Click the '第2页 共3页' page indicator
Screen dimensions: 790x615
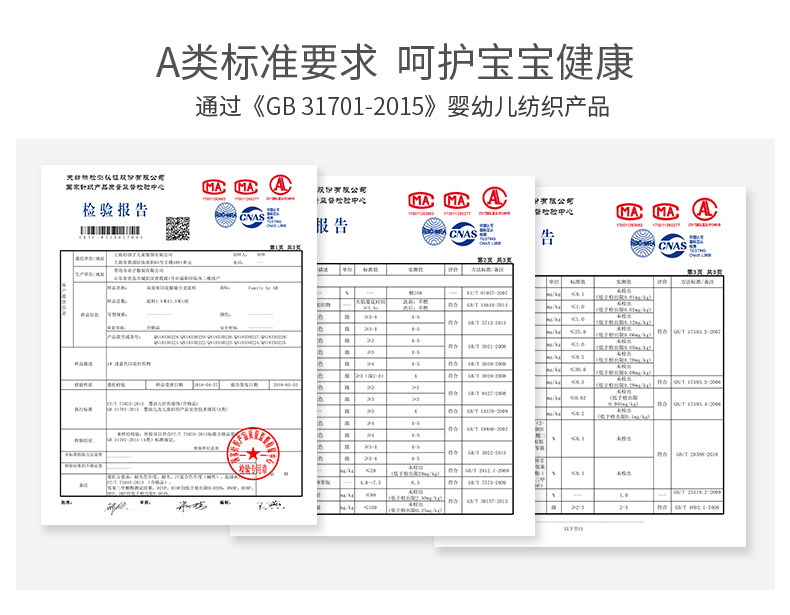tap(495, 260)
